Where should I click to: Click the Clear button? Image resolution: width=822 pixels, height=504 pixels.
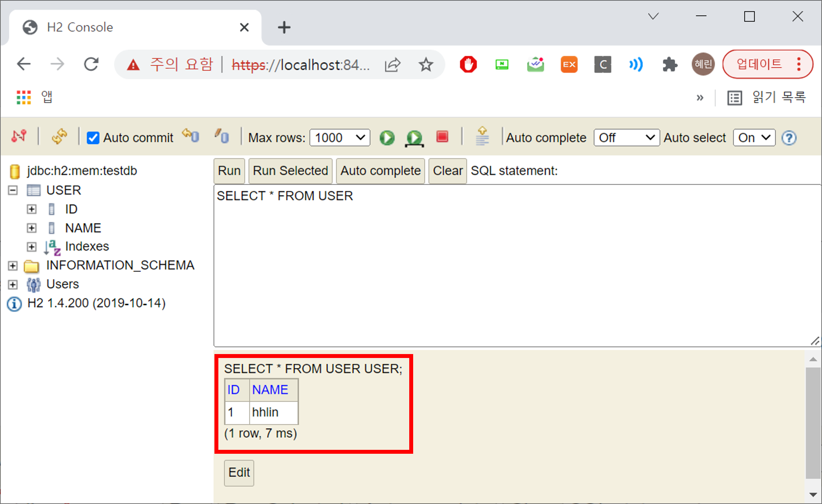447,171
